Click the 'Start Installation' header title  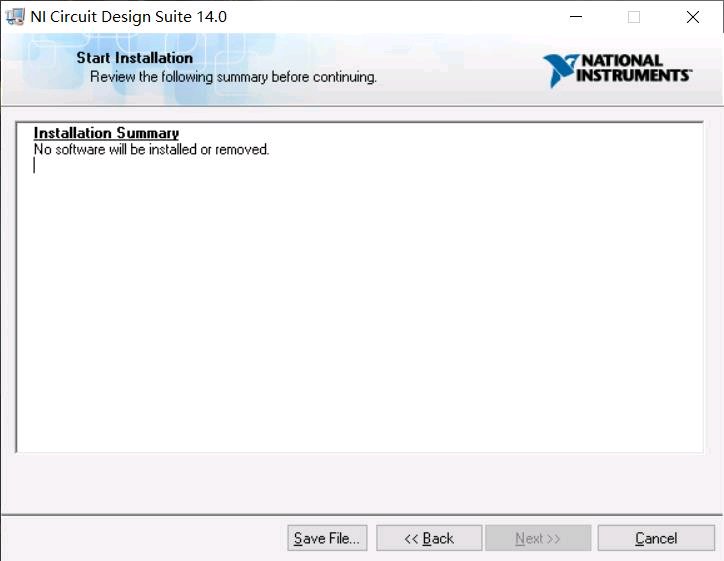(x=134, y=58)
